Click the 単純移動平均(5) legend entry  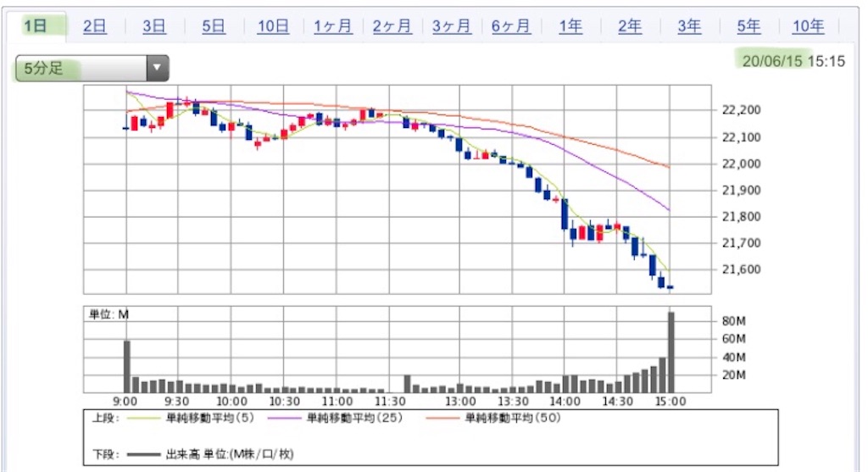click(x=191, y=419)
